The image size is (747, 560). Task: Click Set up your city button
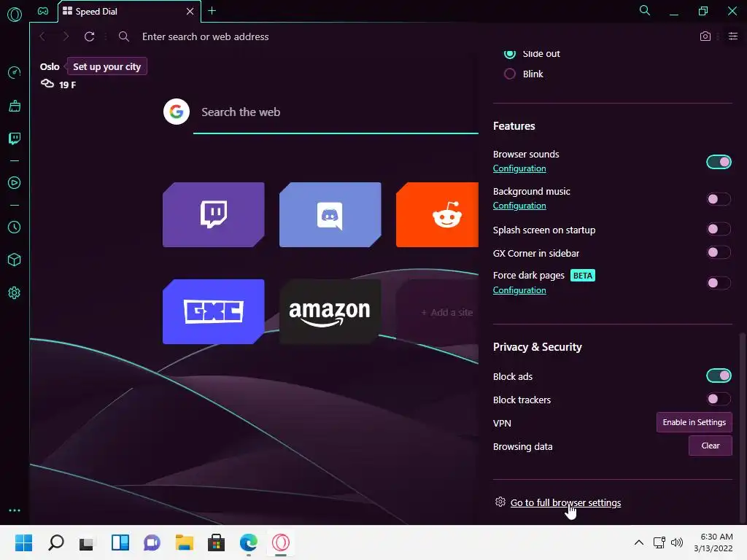[107, 66]
